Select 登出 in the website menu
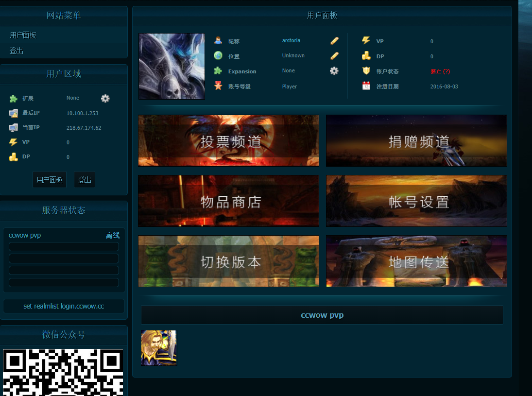Viewport: 532px width, 396px height. click(17, 51)
